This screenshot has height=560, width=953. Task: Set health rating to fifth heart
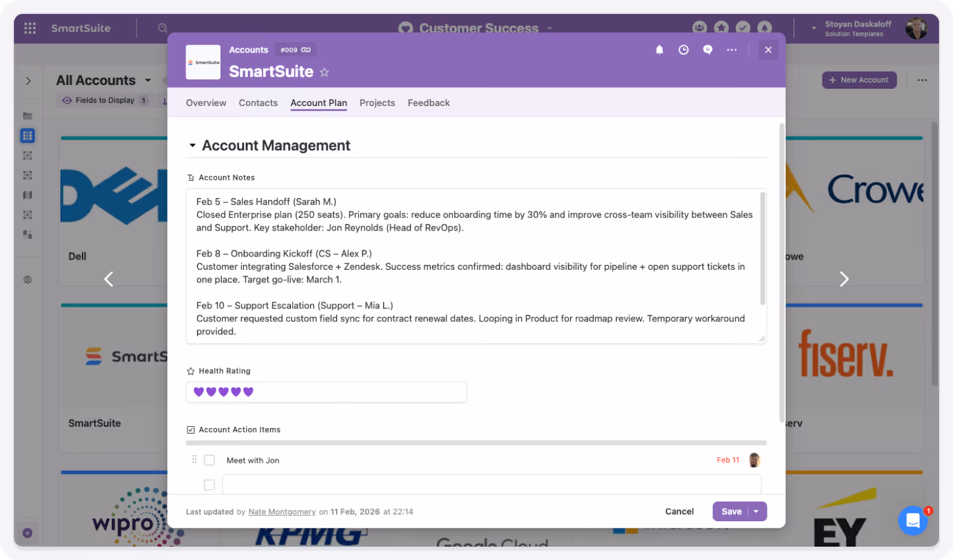pyautogui.click(x=248, y=392)
